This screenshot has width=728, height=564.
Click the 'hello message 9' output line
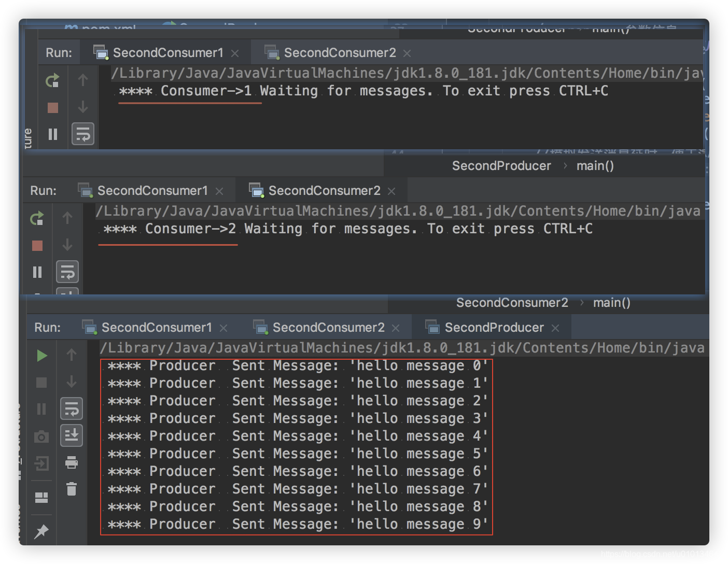(x=297, y=525)
